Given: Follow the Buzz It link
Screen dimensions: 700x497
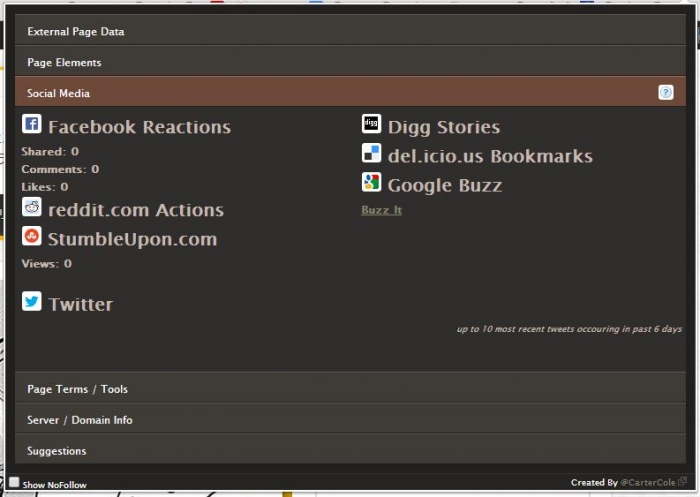Looking at the screenshot, I should click(381, 210).
